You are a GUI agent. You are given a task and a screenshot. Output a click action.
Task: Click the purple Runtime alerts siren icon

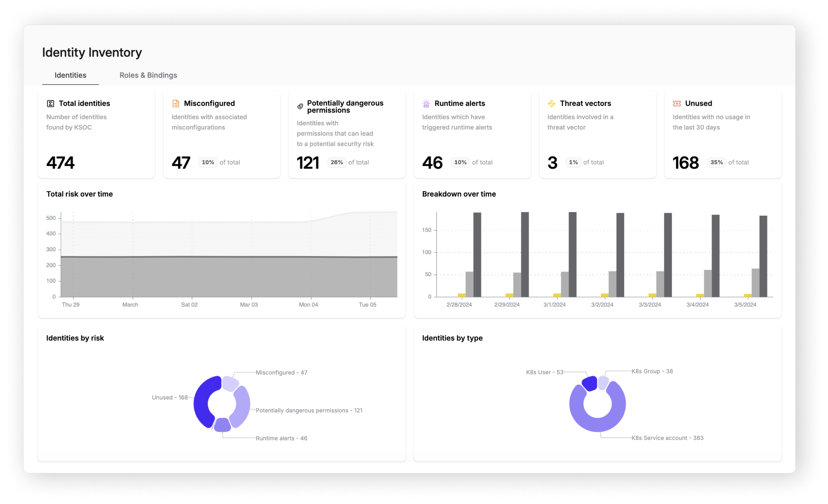click(426, 104)
